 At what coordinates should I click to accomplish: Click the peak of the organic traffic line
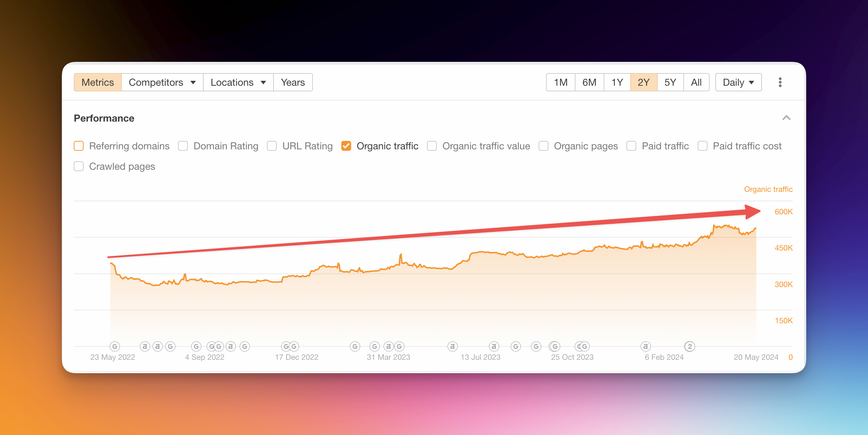coord(714,225)
